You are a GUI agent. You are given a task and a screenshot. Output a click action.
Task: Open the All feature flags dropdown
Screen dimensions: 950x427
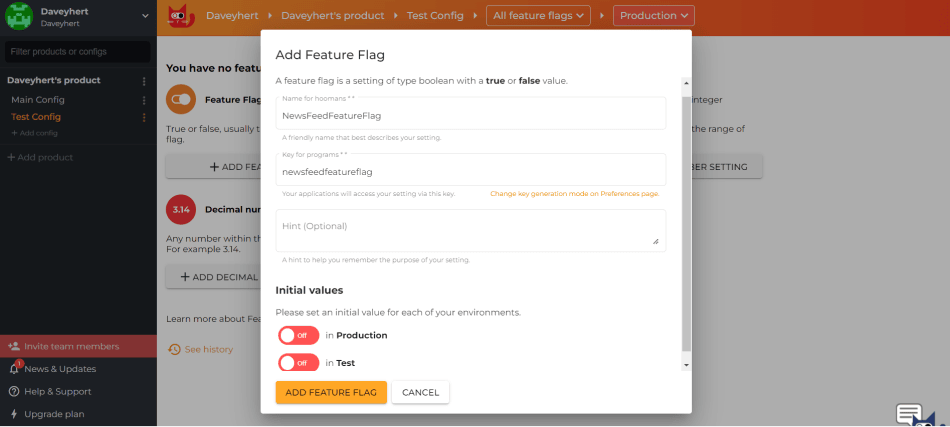[538, 16]
